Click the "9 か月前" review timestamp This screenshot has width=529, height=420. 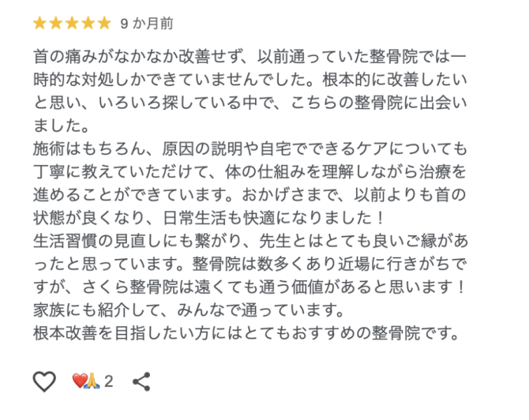[146, 24]
